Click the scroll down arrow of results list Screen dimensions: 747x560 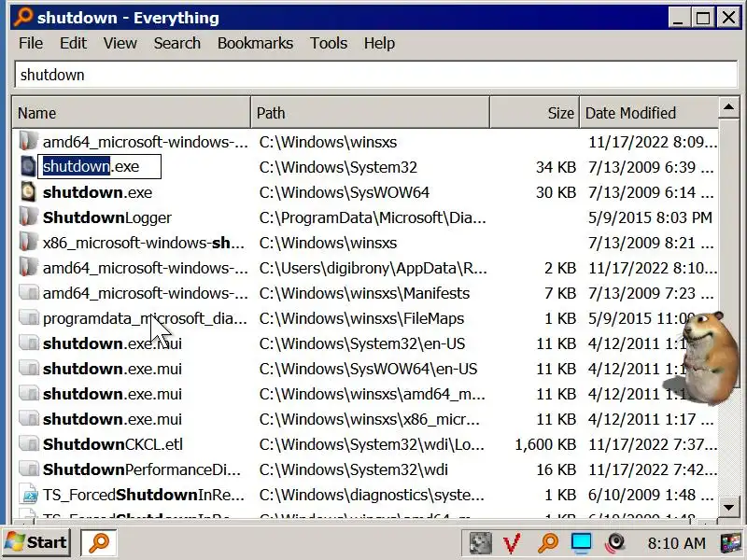[x=728, y=507]
